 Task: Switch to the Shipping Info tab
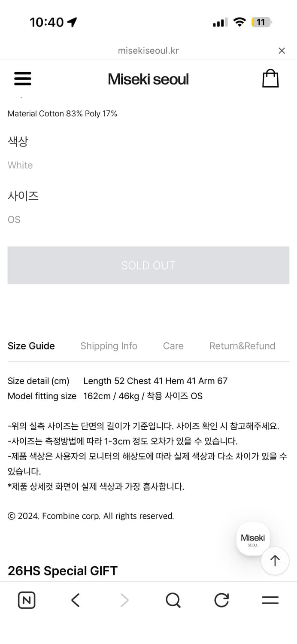[109, 346]
